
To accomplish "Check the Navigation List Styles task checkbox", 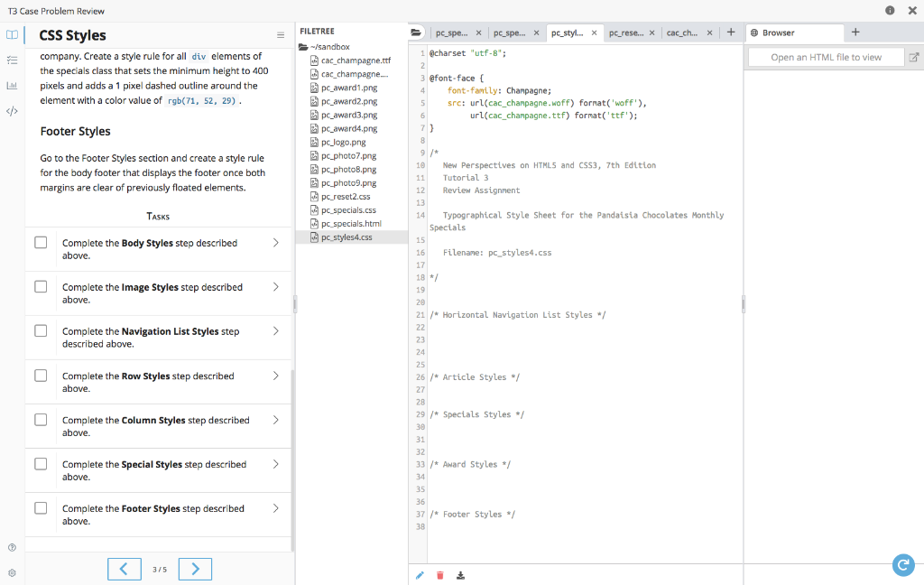I will pos(41,331).
